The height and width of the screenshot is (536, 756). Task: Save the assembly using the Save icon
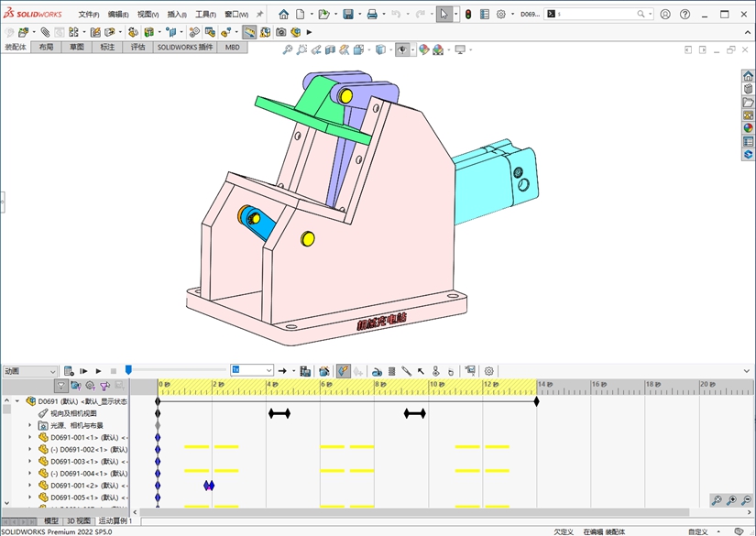click(x=348, y=15)
